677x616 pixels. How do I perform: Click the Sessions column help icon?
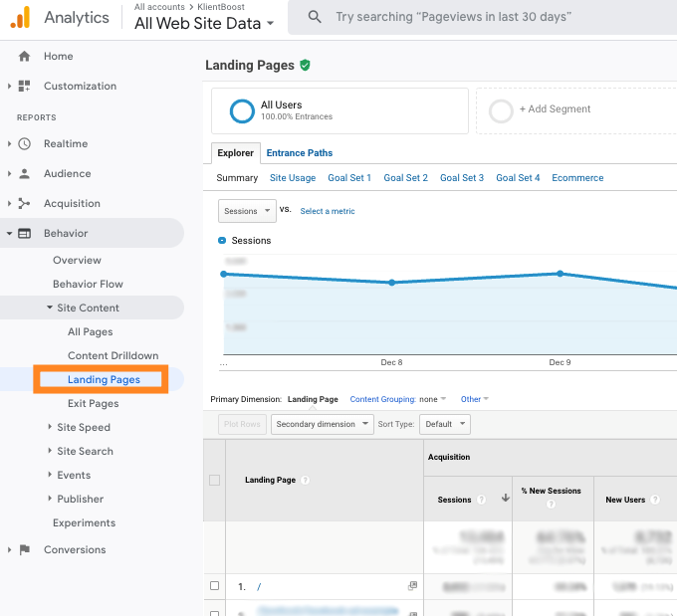click(481, 500)
